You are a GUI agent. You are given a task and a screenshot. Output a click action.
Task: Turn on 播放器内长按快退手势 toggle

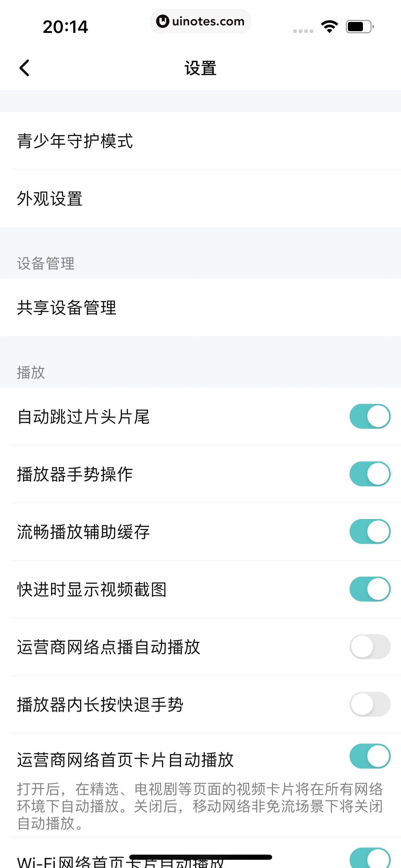coord(370,704)
